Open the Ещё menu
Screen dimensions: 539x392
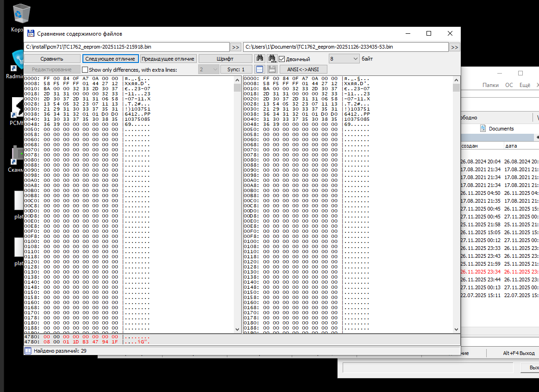point(525,85)
